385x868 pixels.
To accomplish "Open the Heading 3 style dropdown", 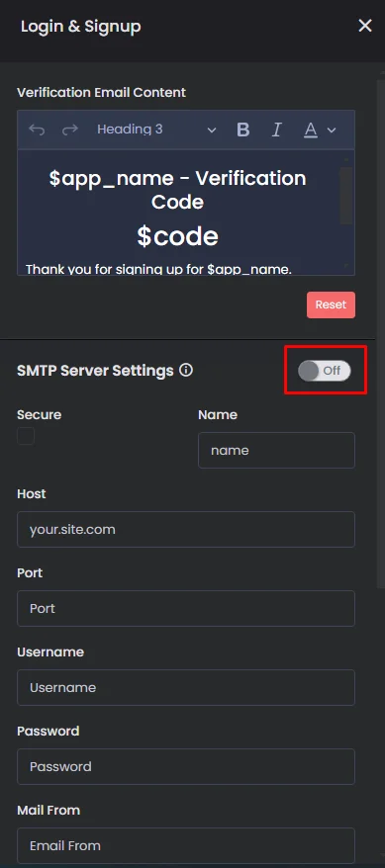I will (x=156, y=130).
